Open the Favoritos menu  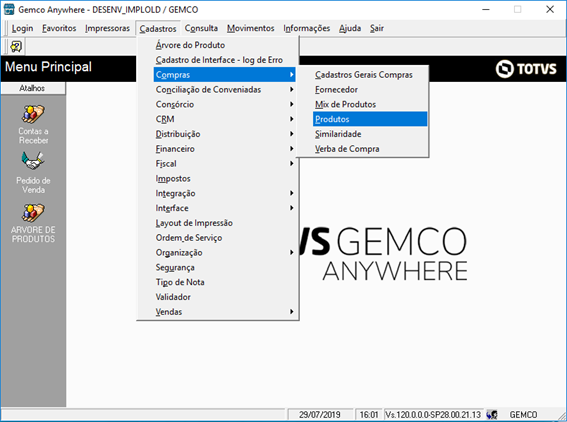59,28
